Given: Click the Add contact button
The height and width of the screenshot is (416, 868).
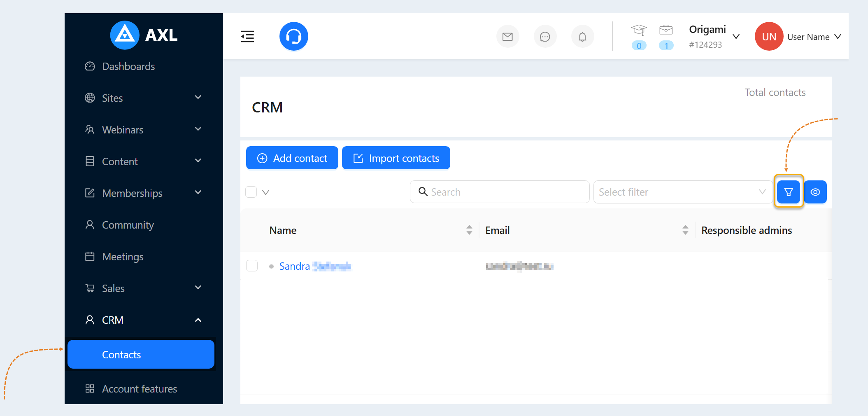Looking at the screenshot, I should pyautogui.click(x=292, y=158).
